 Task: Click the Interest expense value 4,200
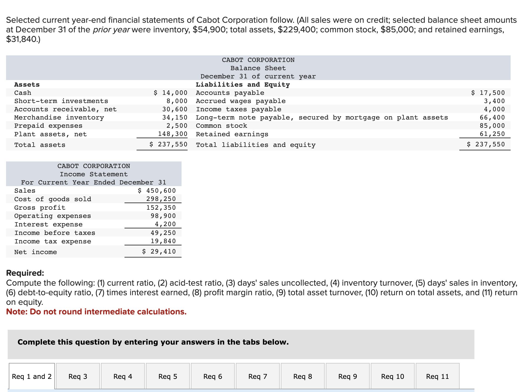[165, 224]
